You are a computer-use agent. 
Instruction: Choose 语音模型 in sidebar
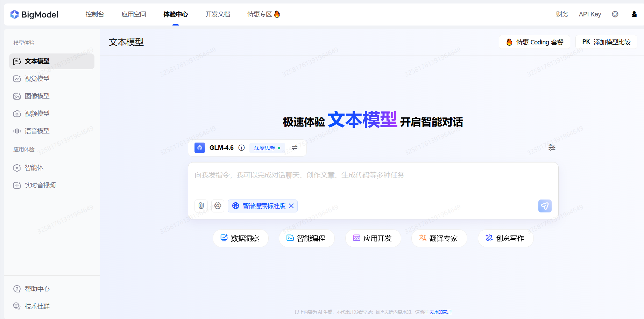tap(52, 131)
